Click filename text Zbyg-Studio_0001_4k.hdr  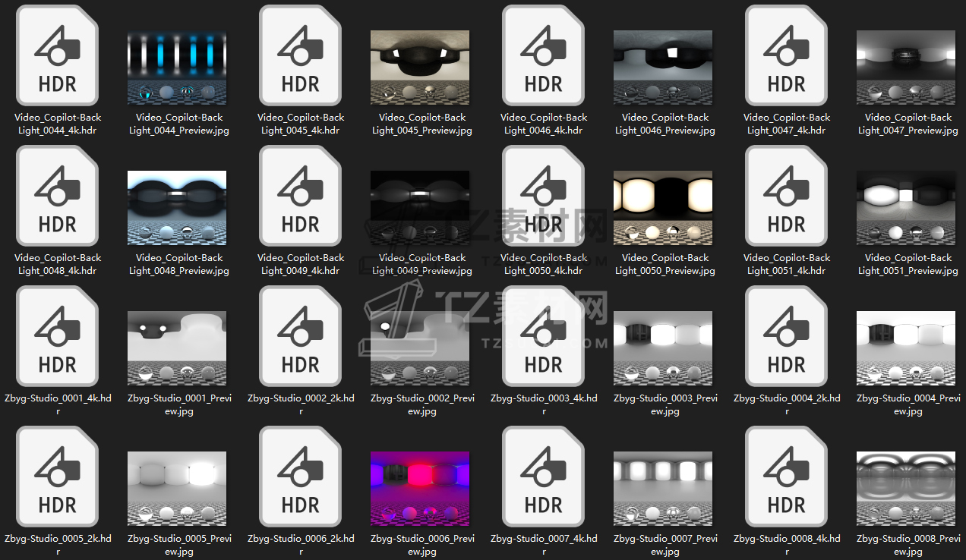point(58,404)
